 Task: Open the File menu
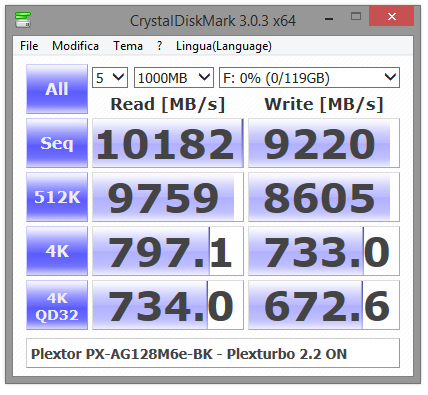[x=29, y=46]
